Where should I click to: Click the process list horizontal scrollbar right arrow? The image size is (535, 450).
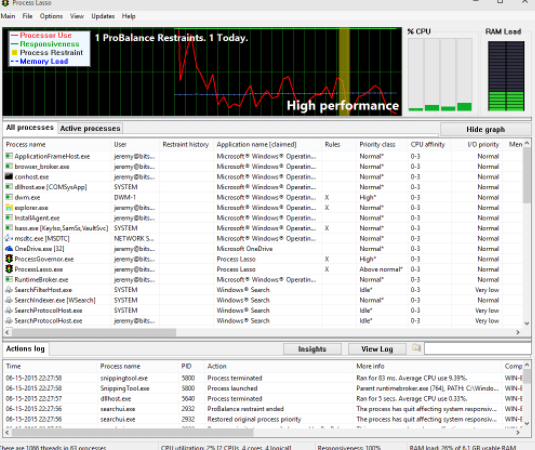pyautogui.click(x=518, y=332)
